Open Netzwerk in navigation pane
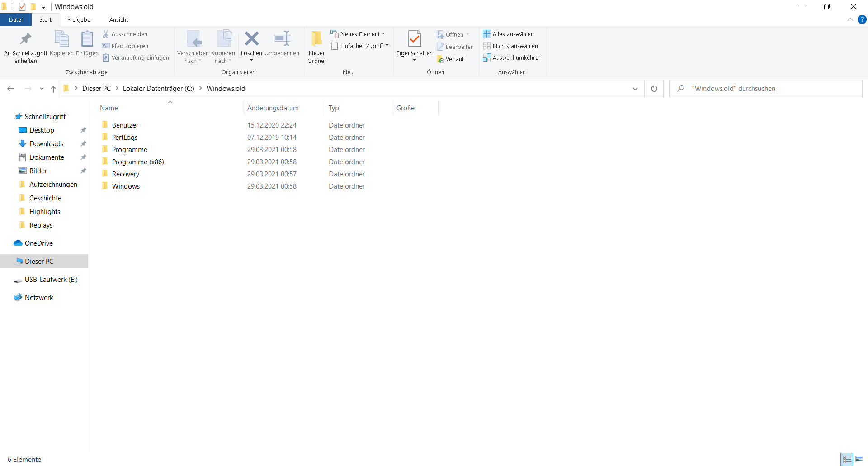868x466 pixels. [33, 297]
